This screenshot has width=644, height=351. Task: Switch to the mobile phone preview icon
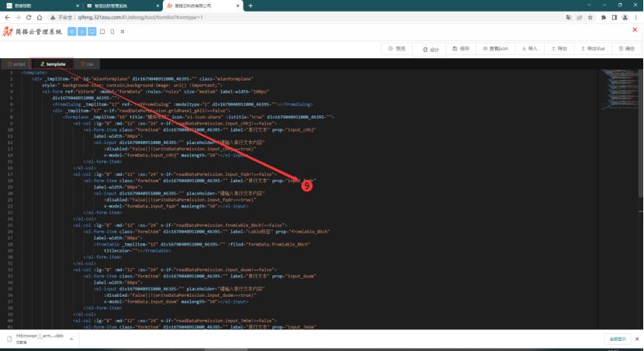(113, 32)
